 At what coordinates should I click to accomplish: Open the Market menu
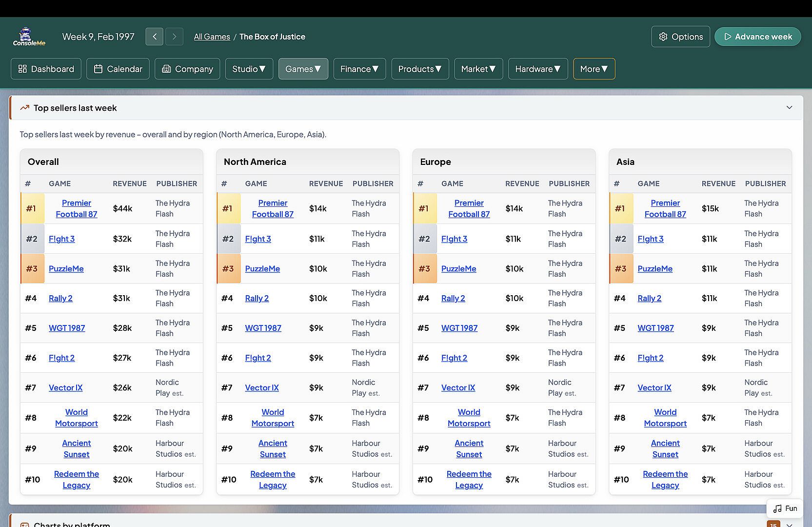[478, 69]
